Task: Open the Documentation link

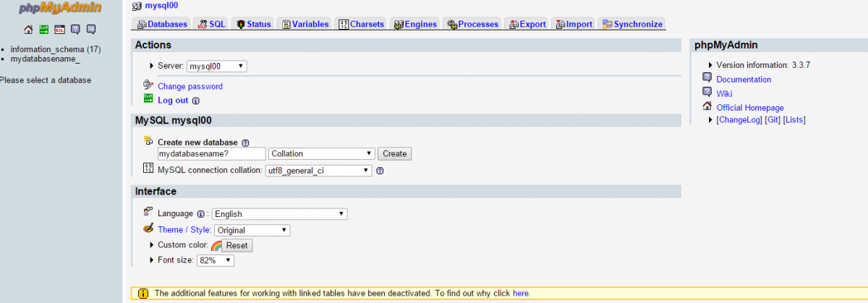Action: [x=744, y=80]
